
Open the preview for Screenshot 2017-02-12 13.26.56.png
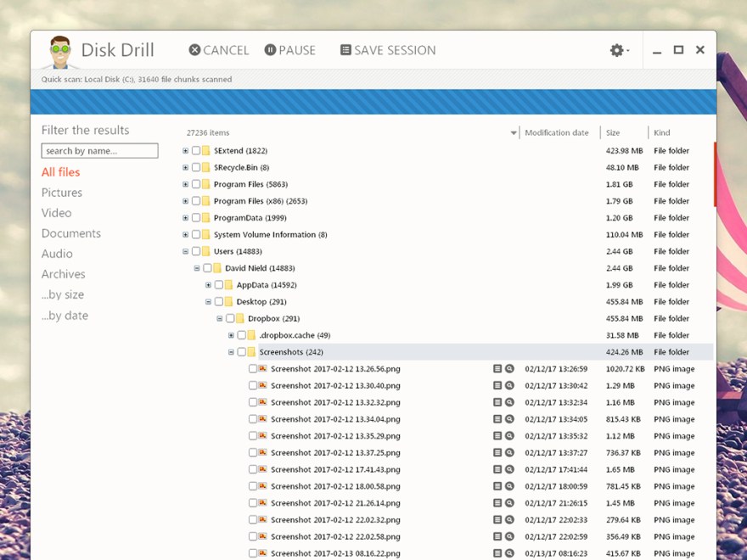(x=509, y=368)
